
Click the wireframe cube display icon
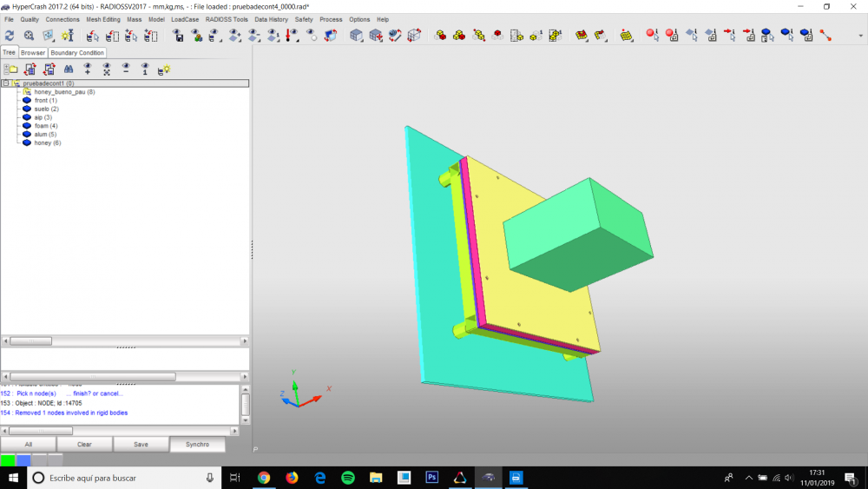pos(414,36)
